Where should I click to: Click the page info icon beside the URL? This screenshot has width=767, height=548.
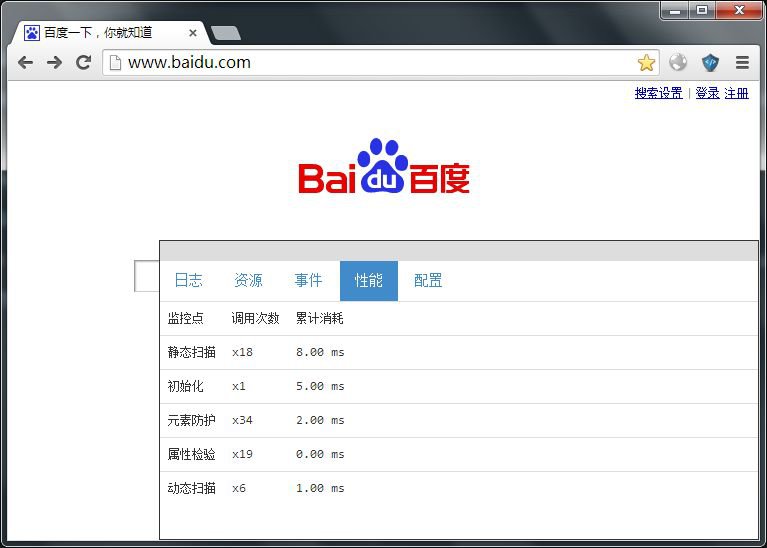(x=115, y=62)
